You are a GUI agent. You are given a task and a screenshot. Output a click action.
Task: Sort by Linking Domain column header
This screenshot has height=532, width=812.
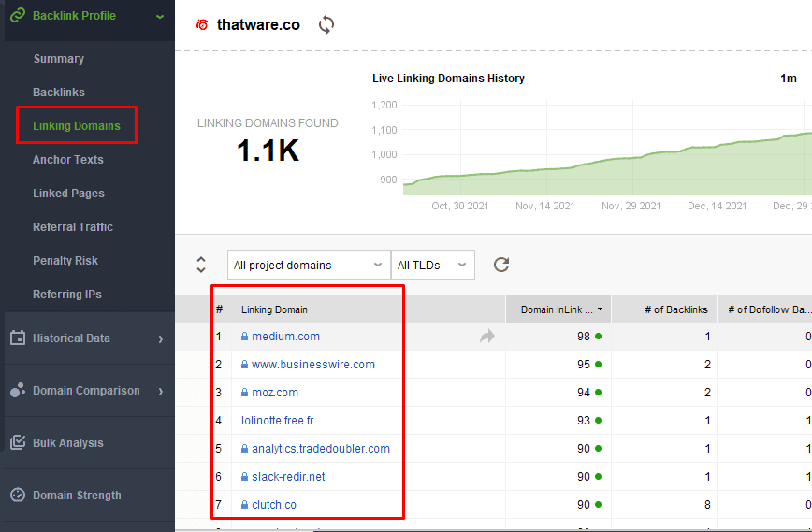(x=274, y=309)
